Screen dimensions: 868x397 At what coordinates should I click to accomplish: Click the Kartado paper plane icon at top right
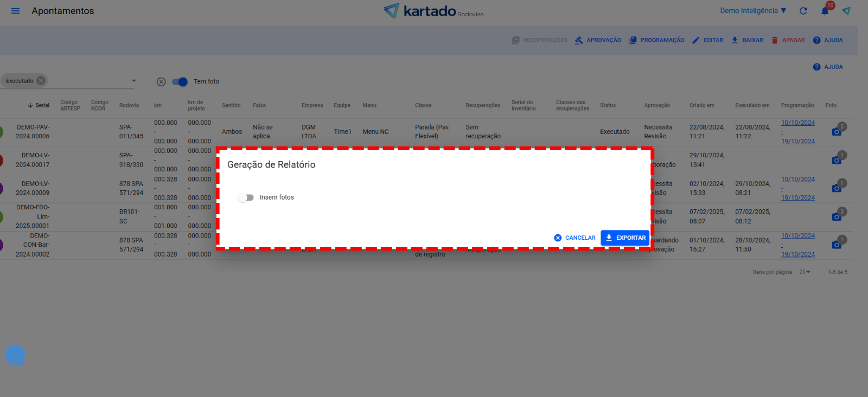(x=846, y=11)
